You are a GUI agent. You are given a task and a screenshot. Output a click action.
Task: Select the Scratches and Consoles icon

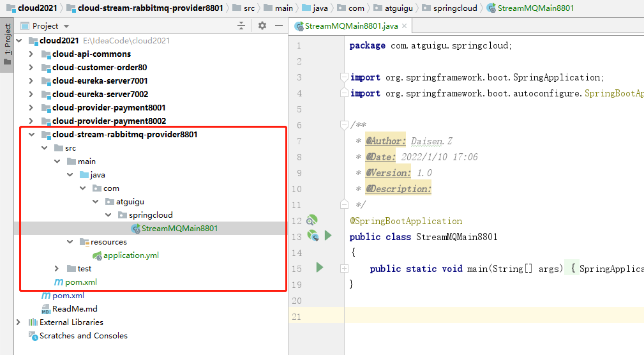[x=33, y=336]
